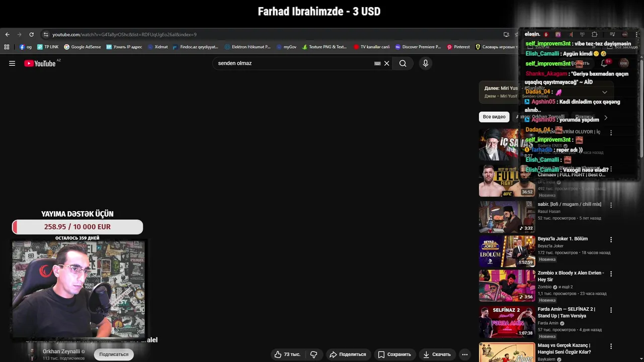Expand the 'Далее: Miri Yusif' playlist panel
Screen dimensions: 644x362
[605, 92]
